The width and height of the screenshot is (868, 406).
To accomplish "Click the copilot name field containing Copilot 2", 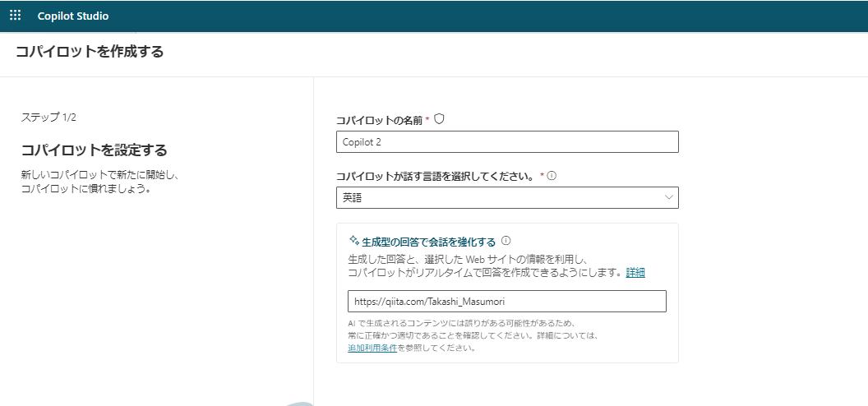I will tap(507, 141).
